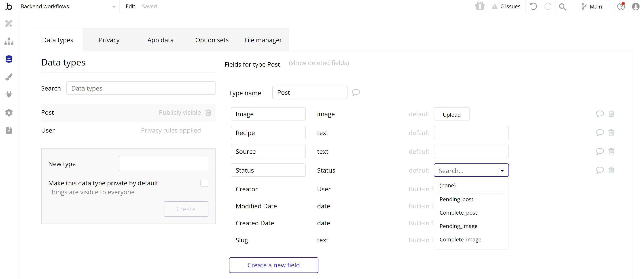The image size is (644, 279).
Task: Open the Logs document sidebar icon
Action: pos(9,131)
